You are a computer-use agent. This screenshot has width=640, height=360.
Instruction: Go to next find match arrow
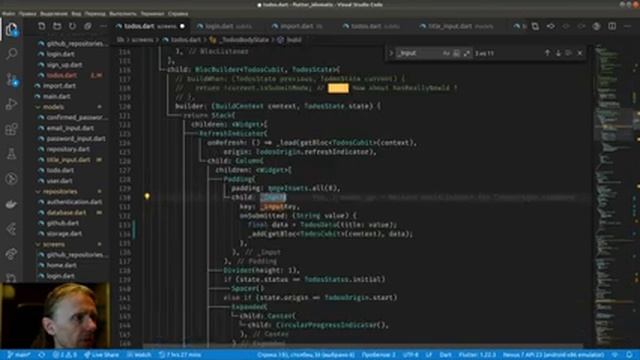coord(558,53)
